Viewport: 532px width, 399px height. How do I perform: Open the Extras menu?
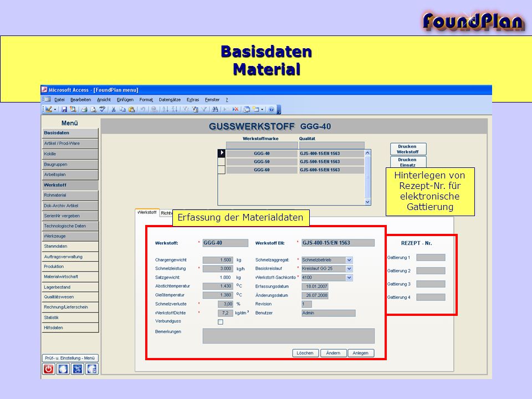[193, 100]
